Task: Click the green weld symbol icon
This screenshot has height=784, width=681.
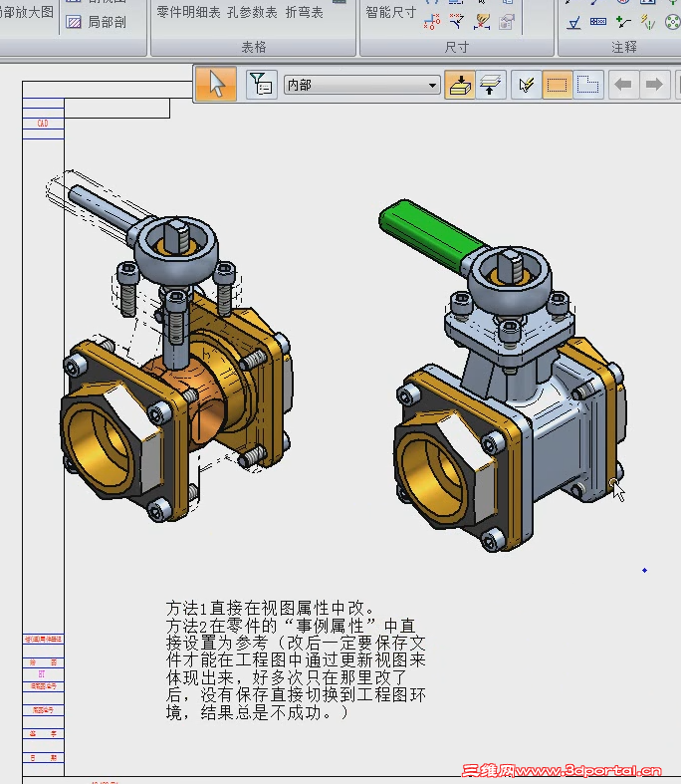Action: 623,22
